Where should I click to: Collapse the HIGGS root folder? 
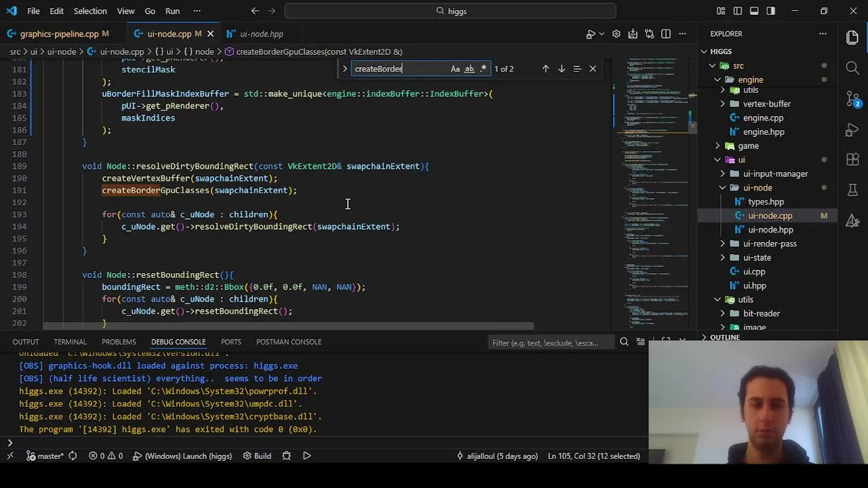(x=704, y=52)
